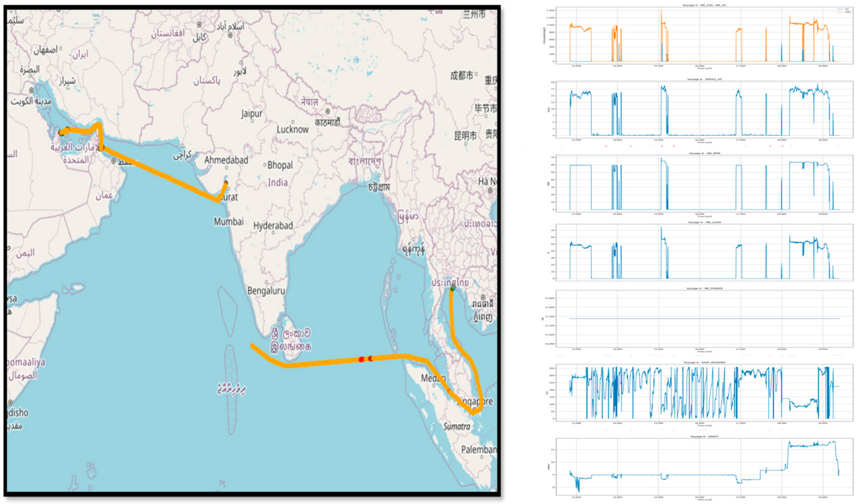Click the Singapore label on the map
The image size is (856, 504).
(x=475, y=401)
